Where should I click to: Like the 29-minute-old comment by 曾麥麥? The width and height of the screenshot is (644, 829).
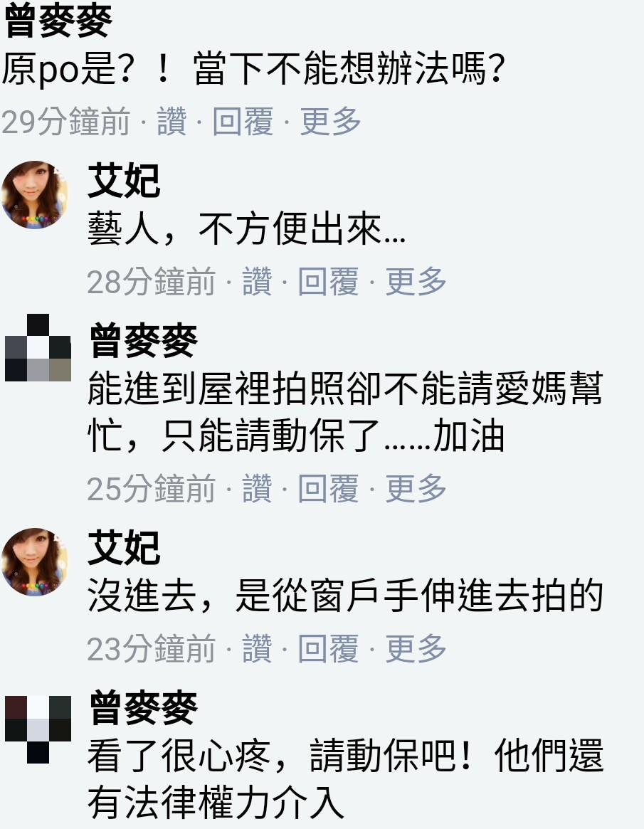tap(171, 121)
